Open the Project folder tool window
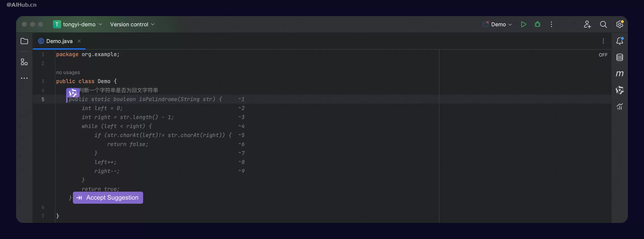 [x=24, y=41]
